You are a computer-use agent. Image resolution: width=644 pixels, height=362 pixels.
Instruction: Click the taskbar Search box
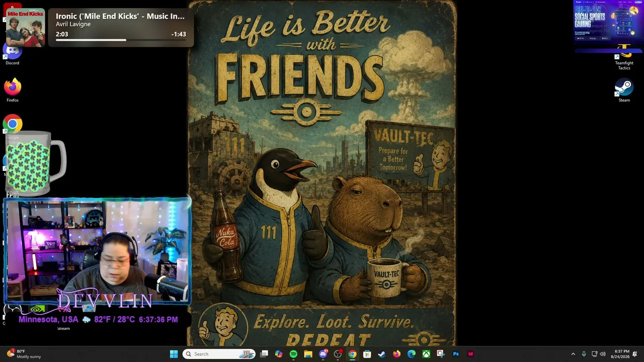pyautogui.click(x=219, y=354)
